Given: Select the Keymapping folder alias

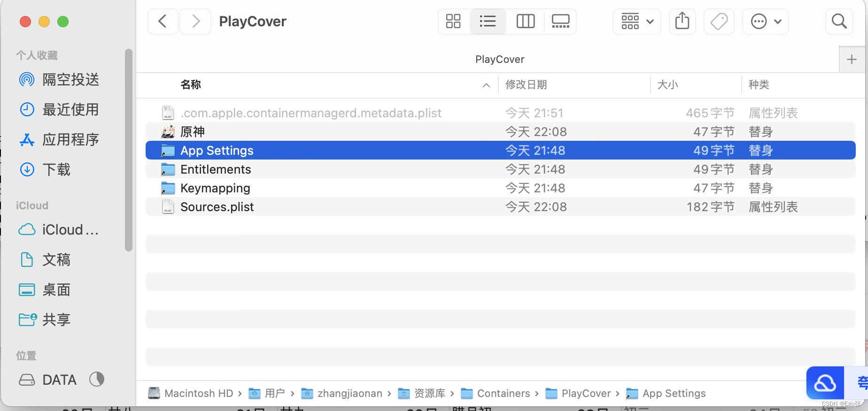Looking at the screenshot, I should point(501,188).
